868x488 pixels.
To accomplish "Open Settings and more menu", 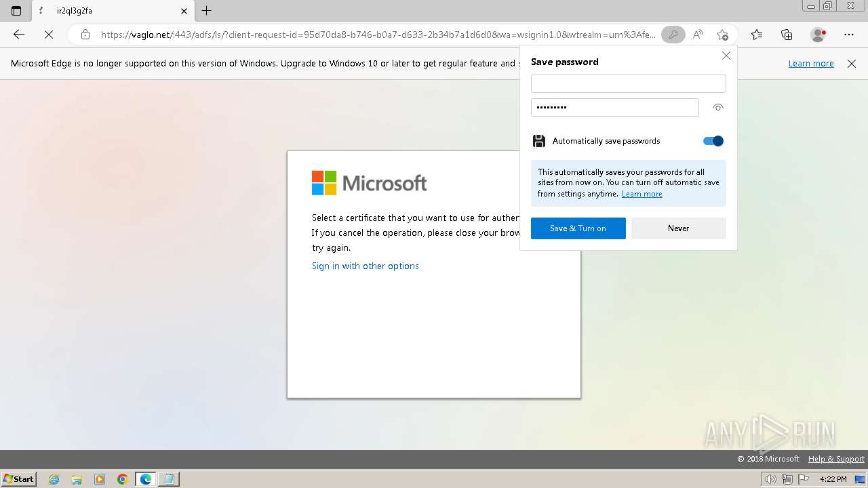I will [x=849, y=35].
